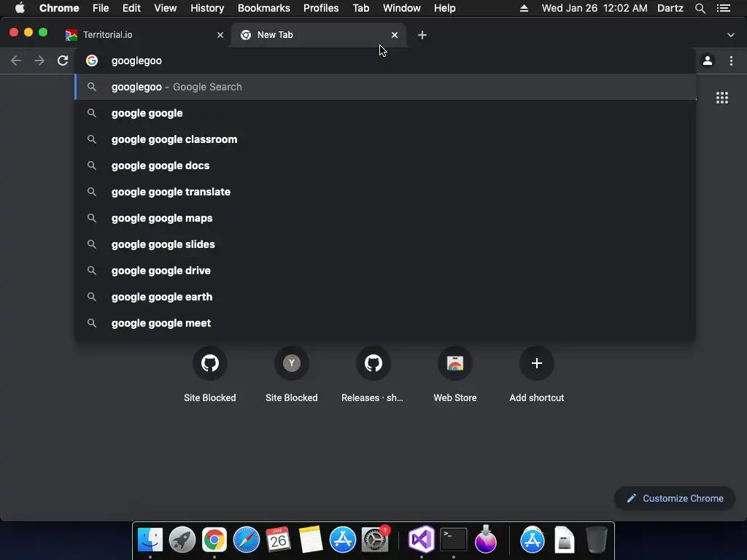Open Chrome's three-dot menu
747x560 pixels.
tap(731, 61)
